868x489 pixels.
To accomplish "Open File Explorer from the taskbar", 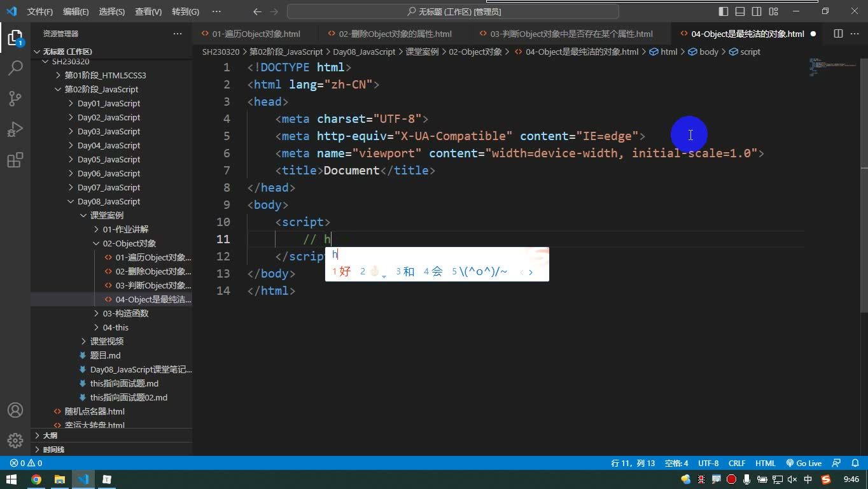I will coord(60,479).
